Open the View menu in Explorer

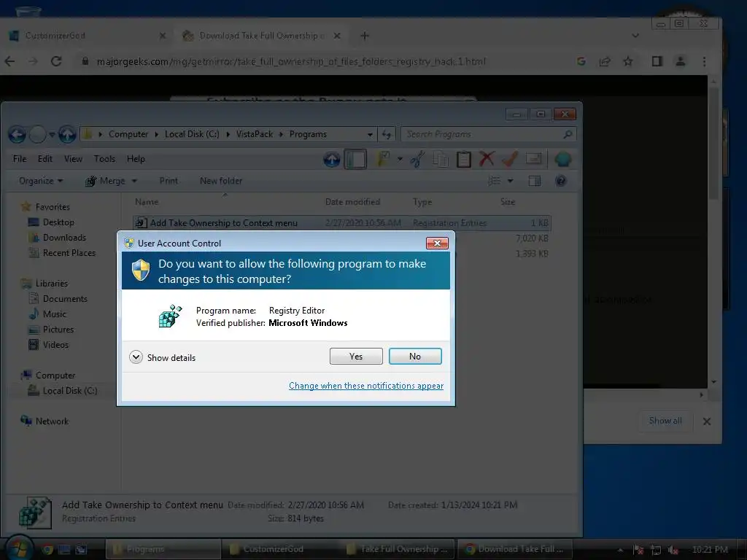(74, 159)
